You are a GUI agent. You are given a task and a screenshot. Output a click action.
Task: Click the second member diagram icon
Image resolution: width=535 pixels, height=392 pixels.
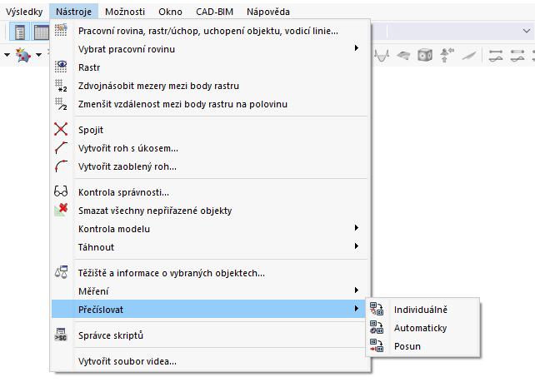(x=517, y=55)
